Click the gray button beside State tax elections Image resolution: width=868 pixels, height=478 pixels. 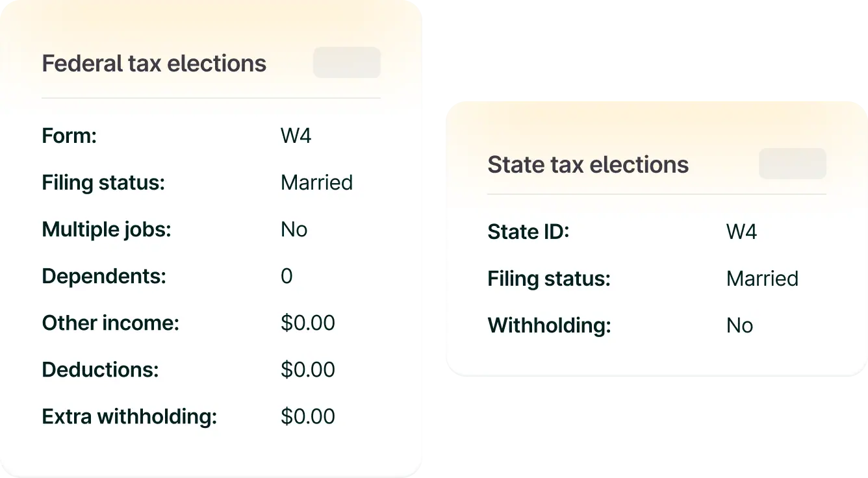tap(792, 164)
